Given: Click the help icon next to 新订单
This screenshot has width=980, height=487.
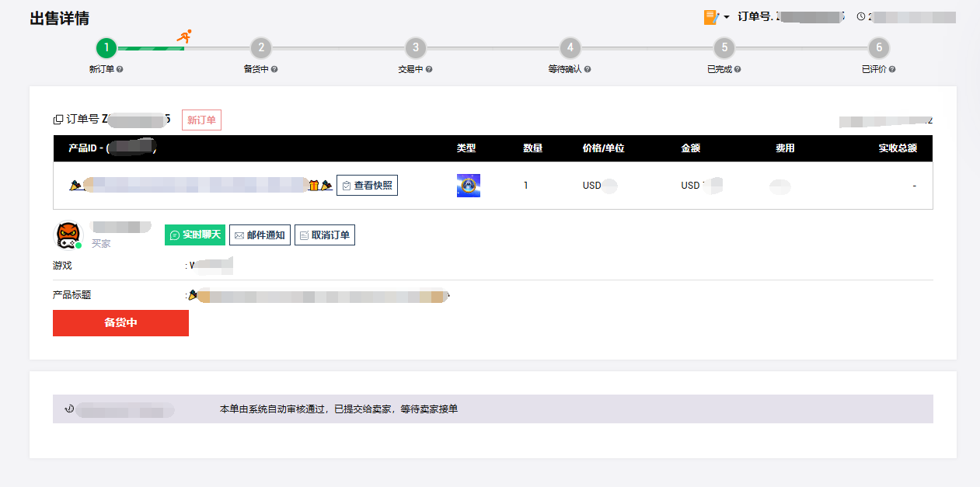Looking at the screenshot, I should 120,69.
